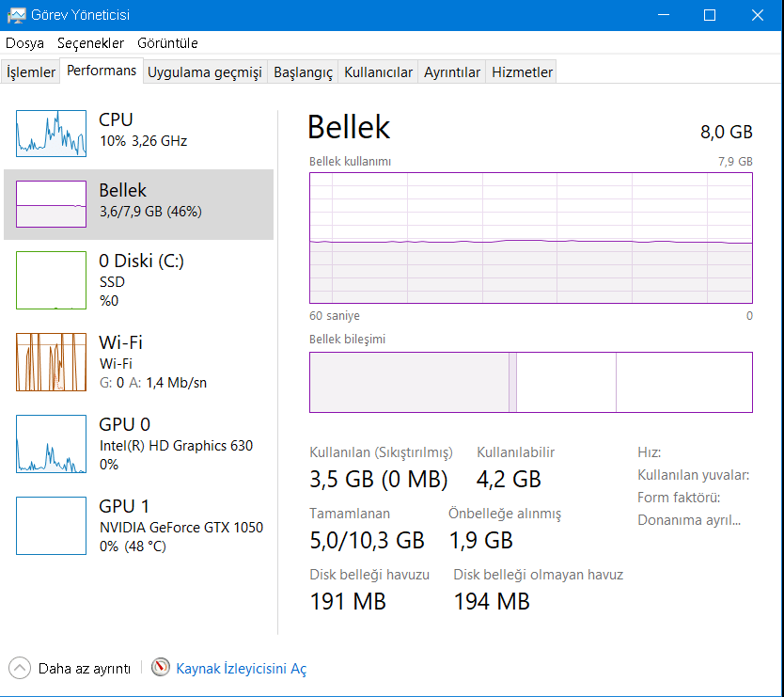The width and height of the screenshot is (784, 697).
Task: Collapse view with Daha az ayrıntı
Action: (84, 669)
